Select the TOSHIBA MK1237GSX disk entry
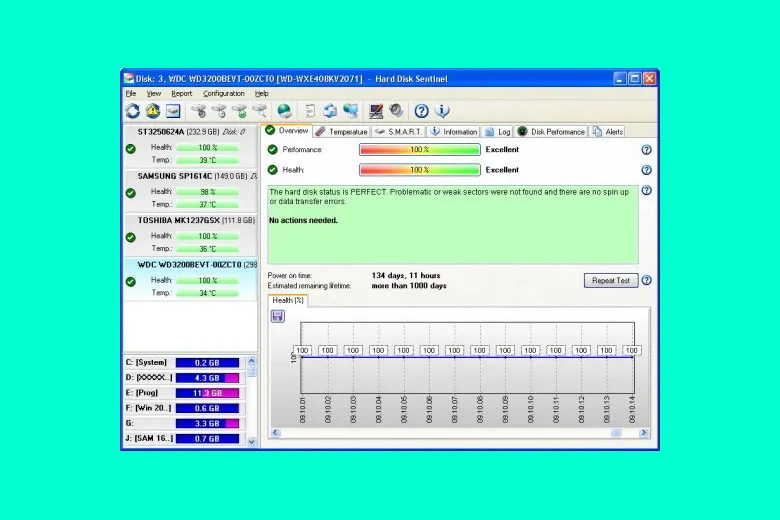This screenshot has height=520, width=780. pyautogui.click(x=182, y=220)
